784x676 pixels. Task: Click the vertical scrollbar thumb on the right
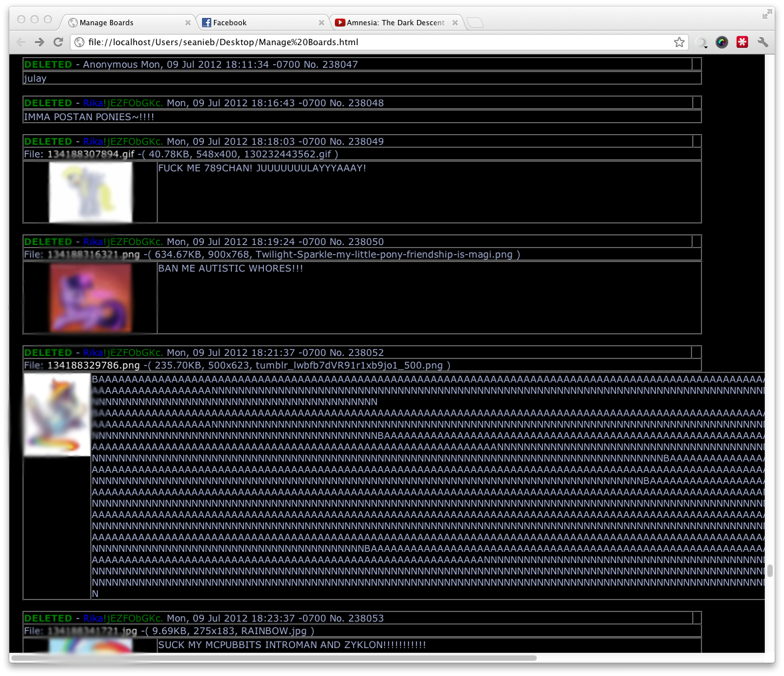click(x=770, y=570)
